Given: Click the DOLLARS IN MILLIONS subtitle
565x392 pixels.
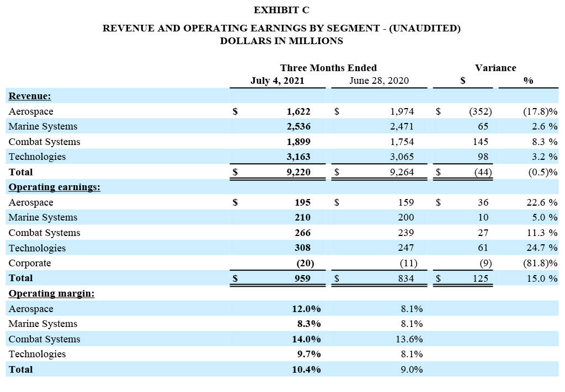Looking at the screenshot, I should point(281,41).
